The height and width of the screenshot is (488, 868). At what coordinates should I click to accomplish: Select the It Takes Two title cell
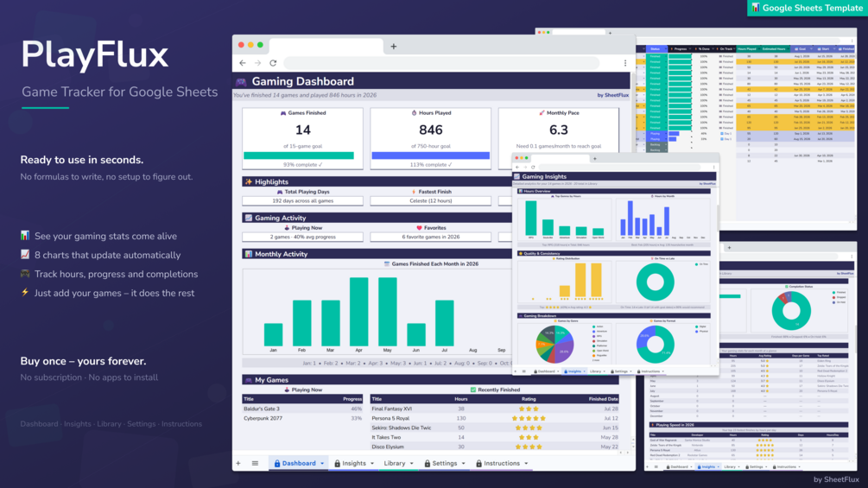pos(386,437)
